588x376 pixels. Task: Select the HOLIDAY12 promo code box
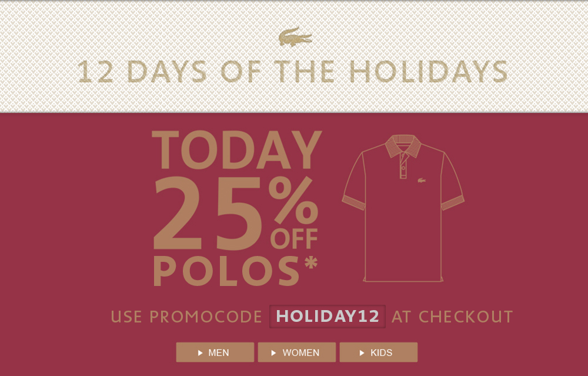click(328, 316)
